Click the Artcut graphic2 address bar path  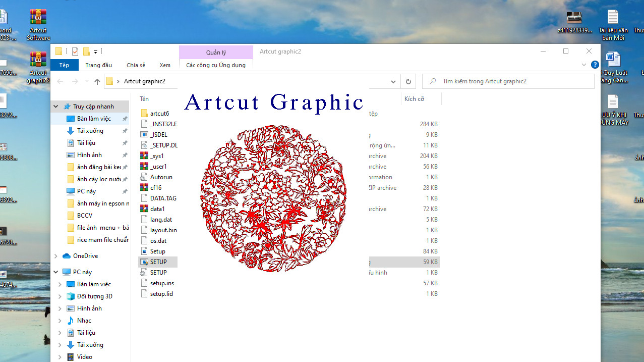pos(145,81)
